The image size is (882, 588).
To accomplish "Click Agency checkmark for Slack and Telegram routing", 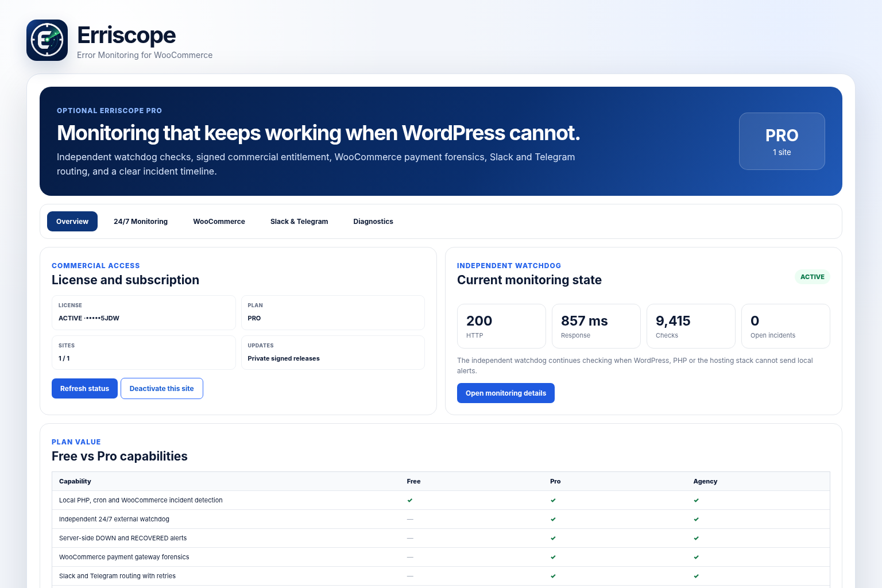I will pyautogui.click(x=696, y=576).
